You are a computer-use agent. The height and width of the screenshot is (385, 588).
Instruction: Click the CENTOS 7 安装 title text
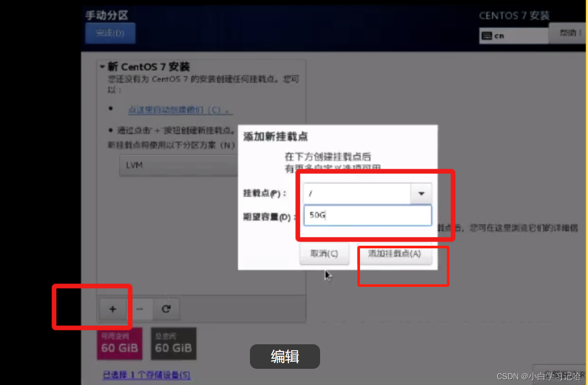tap(514, 16)
